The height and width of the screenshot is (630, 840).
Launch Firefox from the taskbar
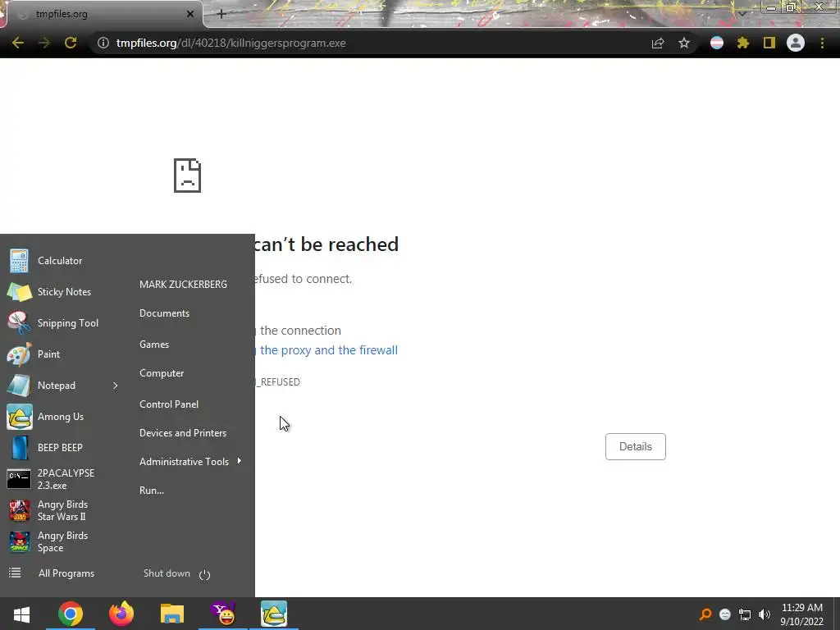[121, 614]
